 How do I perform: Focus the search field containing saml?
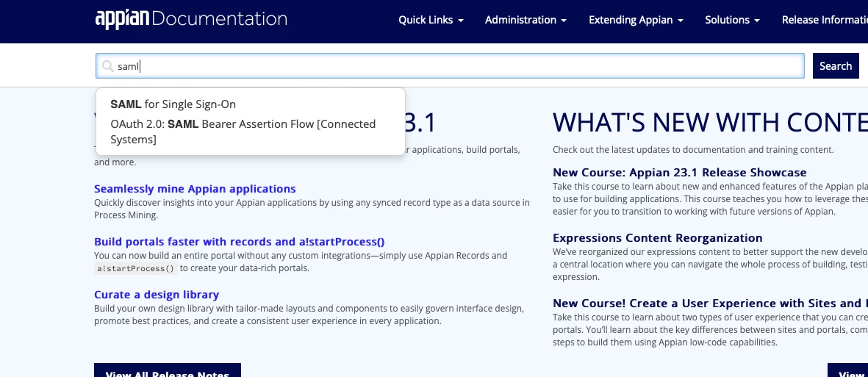450,66
